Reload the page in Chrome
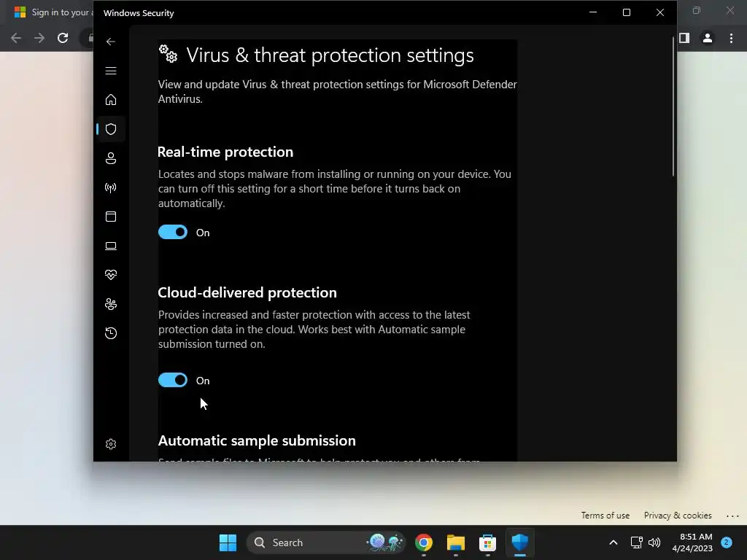This screenshot has height=560, width=747. (x=63, y=38)
